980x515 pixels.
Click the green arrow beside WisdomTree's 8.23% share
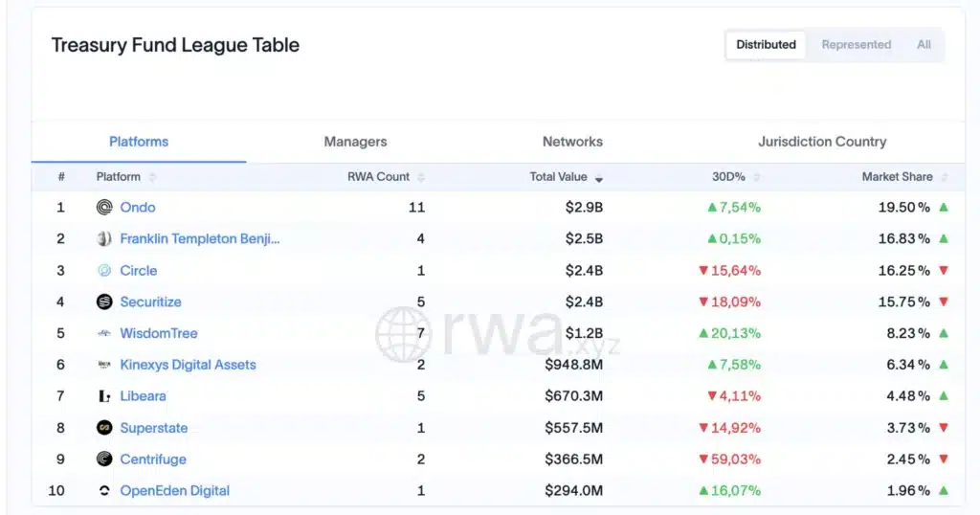[944, 334]
